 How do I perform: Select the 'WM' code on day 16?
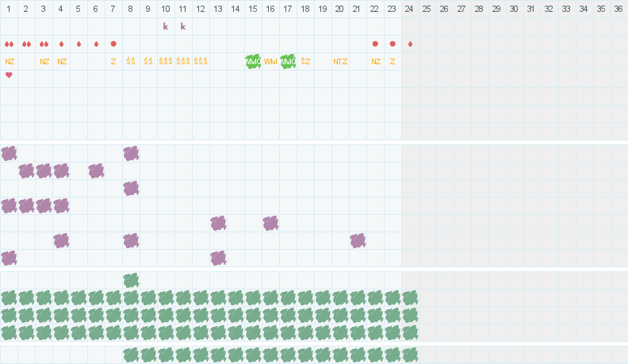tap(270, 61)
